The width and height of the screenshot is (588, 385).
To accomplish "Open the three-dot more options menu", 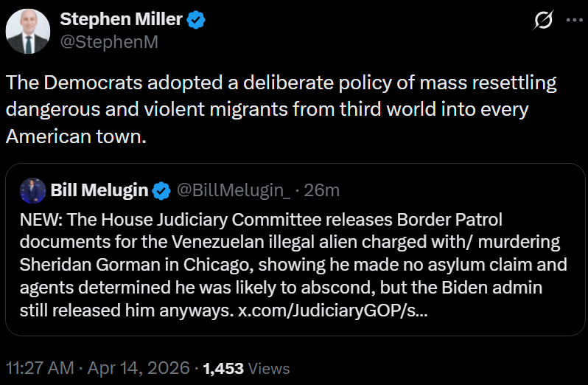I will [x=573, y=21].
